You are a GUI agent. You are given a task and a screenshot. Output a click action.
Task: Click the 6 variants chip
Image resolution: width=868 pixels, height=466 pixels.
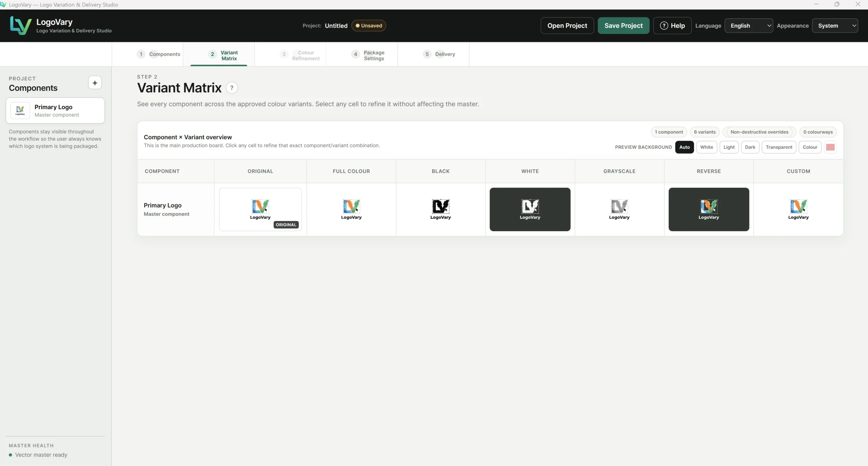click(x=705, y=132)
